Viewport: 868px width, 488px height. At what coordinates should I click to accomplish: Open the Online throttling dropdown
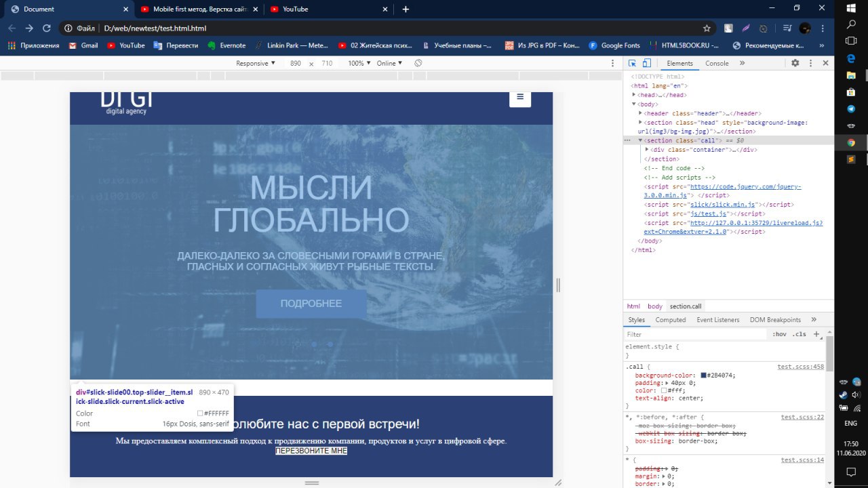(389, 63)
